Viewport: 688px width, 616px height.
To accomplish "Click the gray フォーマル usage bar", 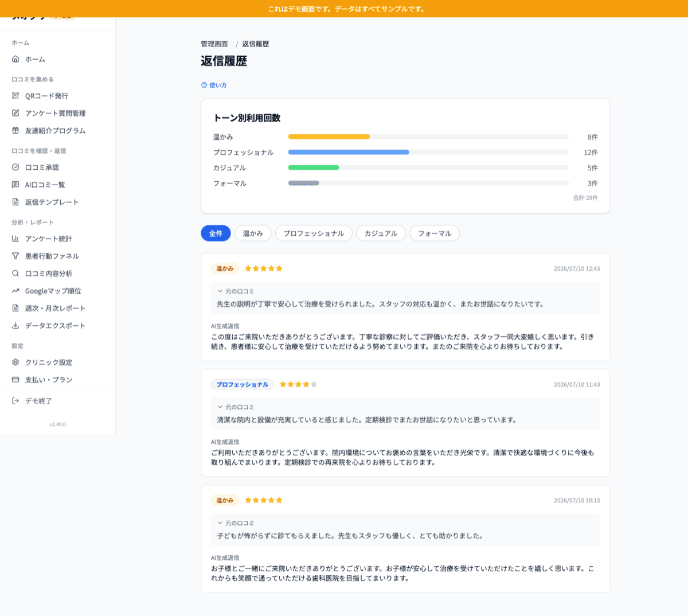I will click(x=304, y=183).
